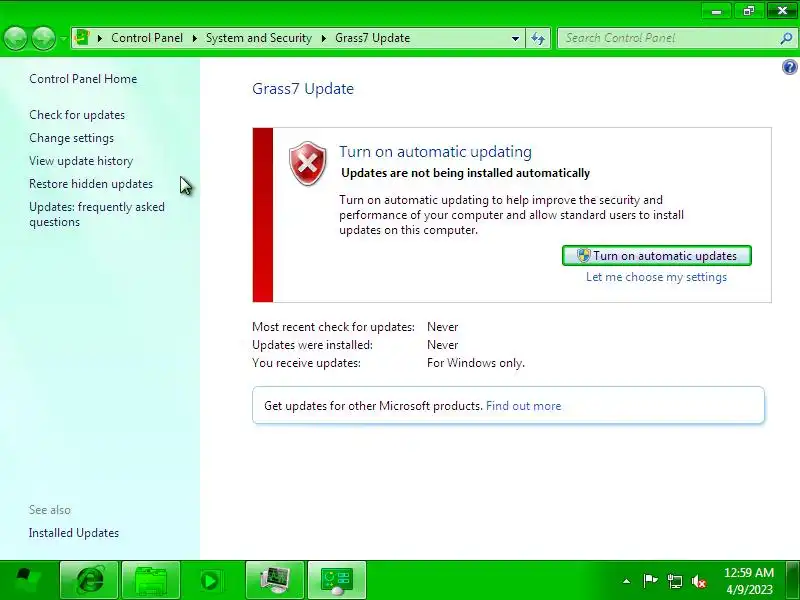Click 'For Windows only.' value

pyautogui.click(x=476, y=363)
